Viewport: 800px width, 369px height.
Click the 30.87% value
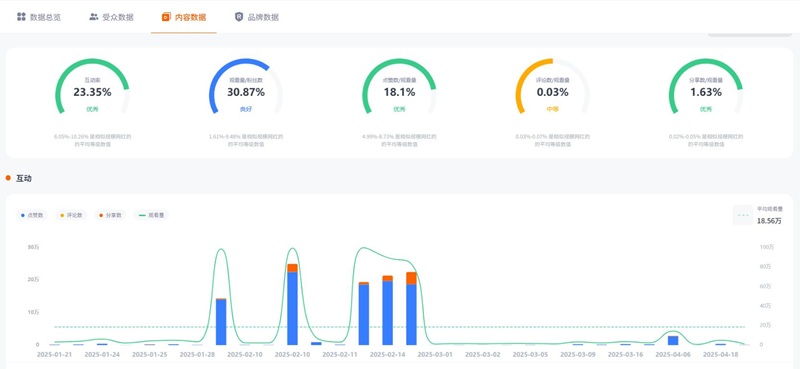coord(246,92)
